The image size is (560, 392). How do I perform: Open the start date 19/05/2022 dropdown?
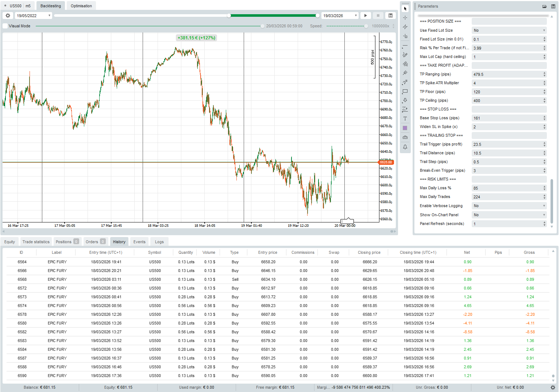34,16
